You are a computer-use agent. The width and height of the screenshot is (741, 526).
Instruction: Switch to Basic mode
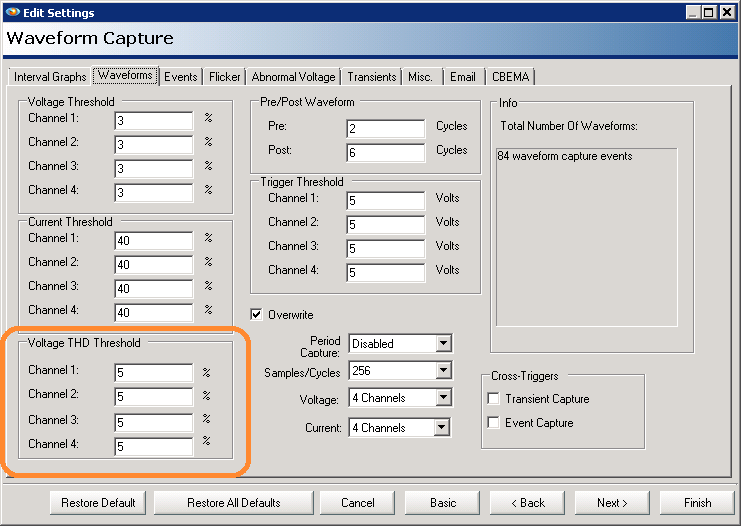tap(443, 502)
